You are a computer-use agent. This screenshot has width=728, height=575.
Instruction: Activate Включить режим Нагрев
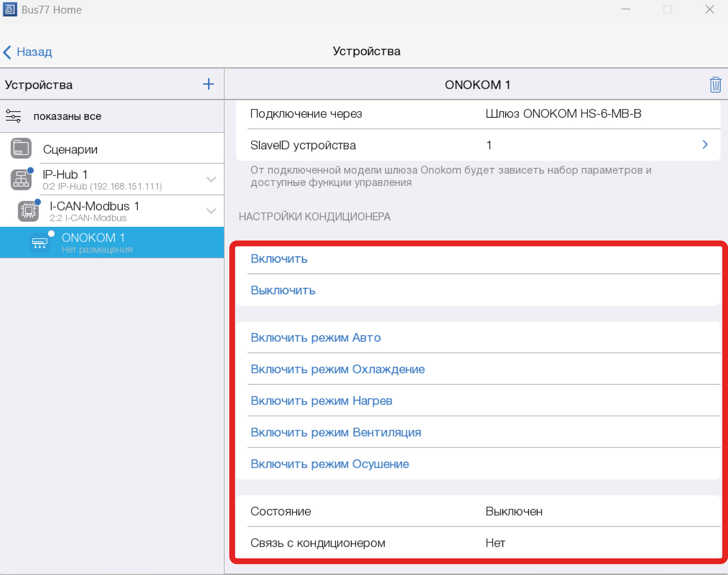(x=321, y=401)
